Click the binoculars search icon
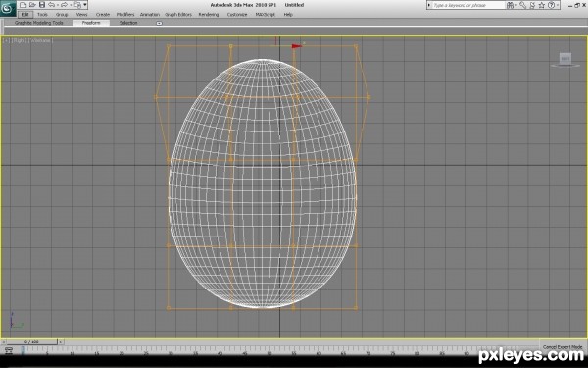 pyautogui.click(x=510, y=5)
